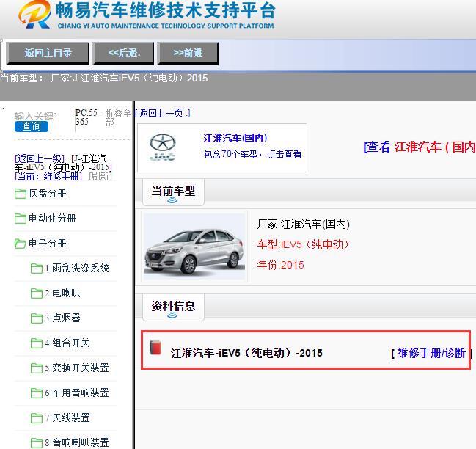Image resolution: width=476 pixels, height=449 pixels.
Task: Open 4 组合开关 tree item
Action: [67, 343]
